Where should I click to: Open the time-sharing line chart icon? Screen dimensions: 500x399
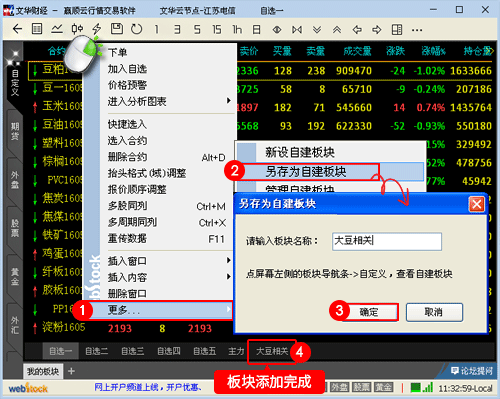coord(57,29)
